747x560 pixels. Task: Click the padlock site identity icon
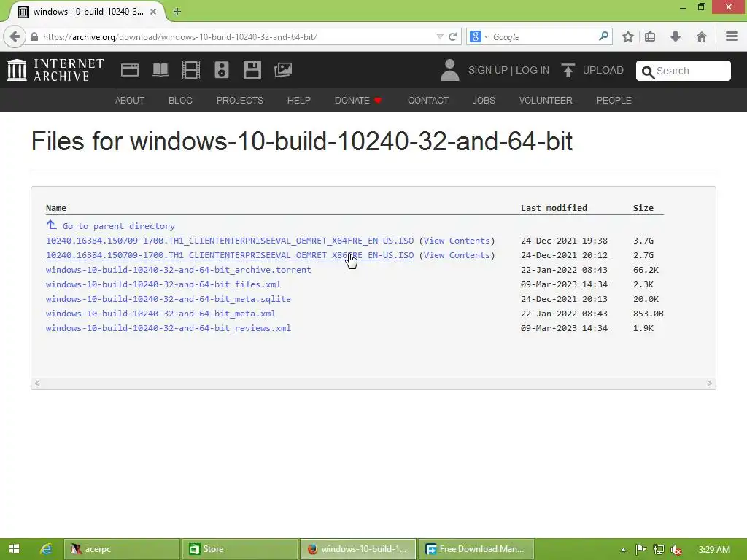tap(34, 36)
